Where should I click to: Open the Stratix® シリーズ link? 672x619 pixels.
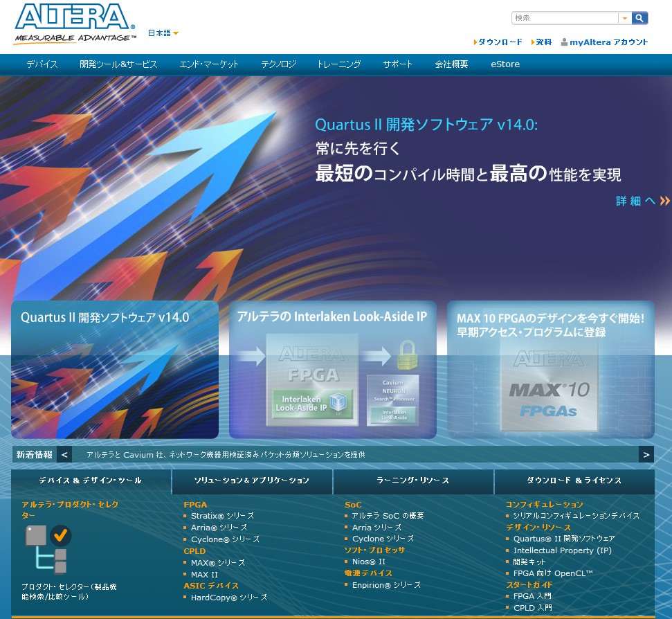[222, 516]
